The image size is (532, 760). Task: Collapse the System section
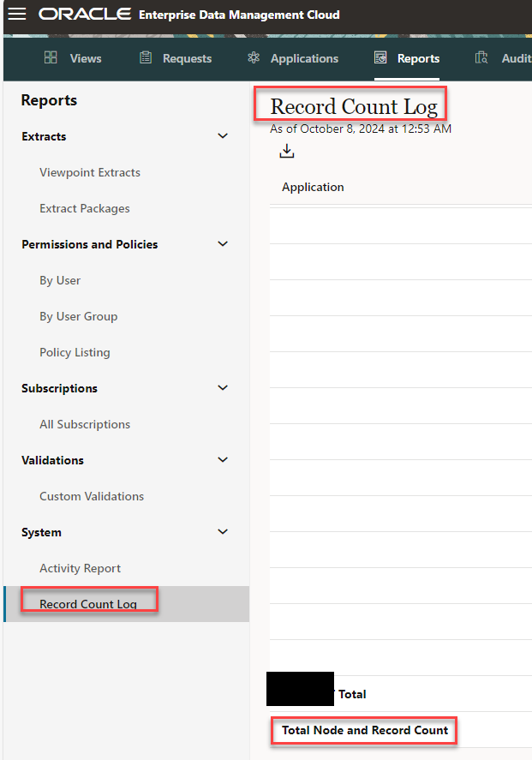point(222,531)
